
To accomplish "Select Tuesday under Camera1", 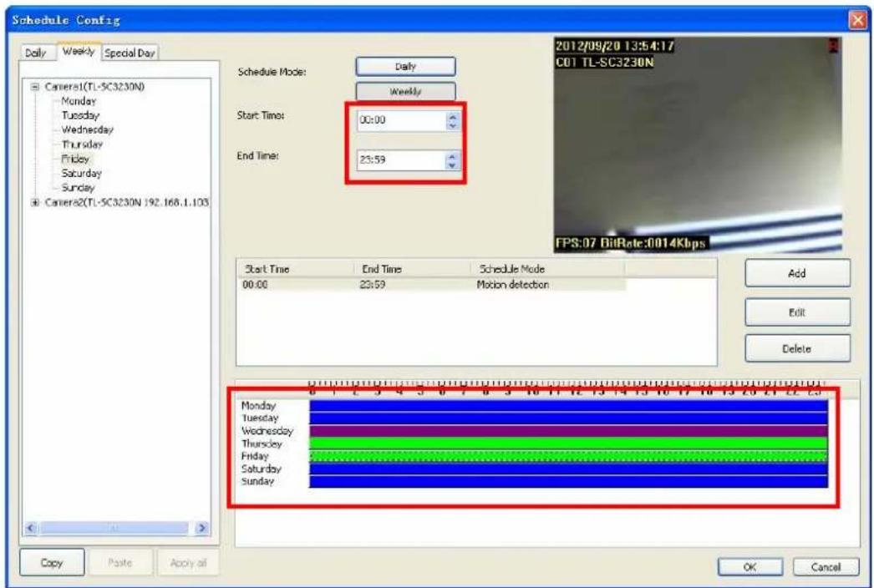I will (80, 115).
